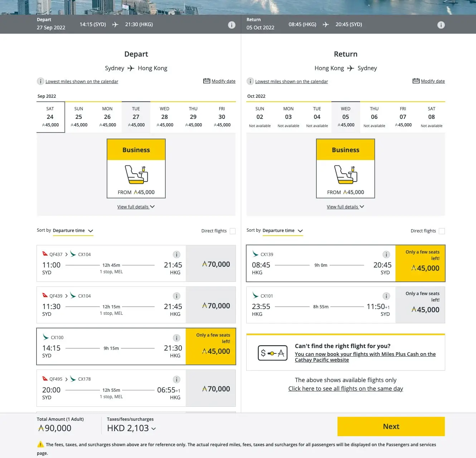Open info icon for QF437 flight
The width and height of the screenshot is (476, 458).
point(176,255)
